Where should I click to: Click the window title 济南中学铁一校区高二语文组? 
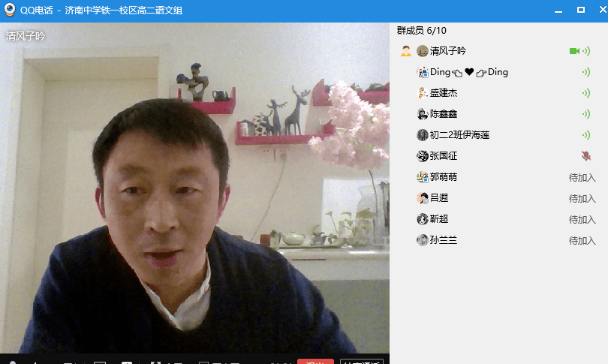click(x=124, y=10)
